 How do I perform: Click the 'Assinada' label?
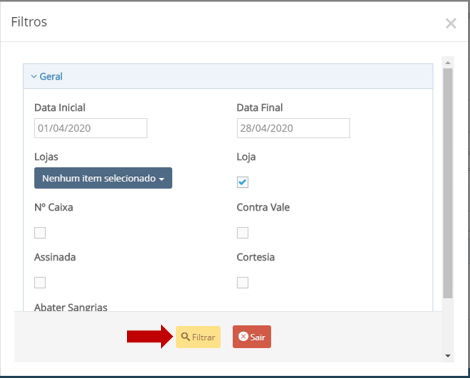pyautogui.click(x=55, y=257)
